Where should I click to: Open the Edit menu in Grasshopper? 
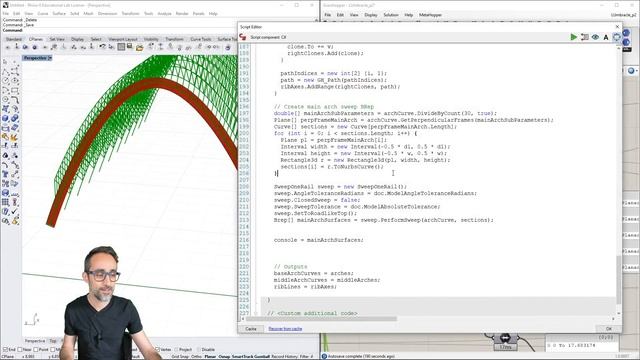tap(340, 15)
